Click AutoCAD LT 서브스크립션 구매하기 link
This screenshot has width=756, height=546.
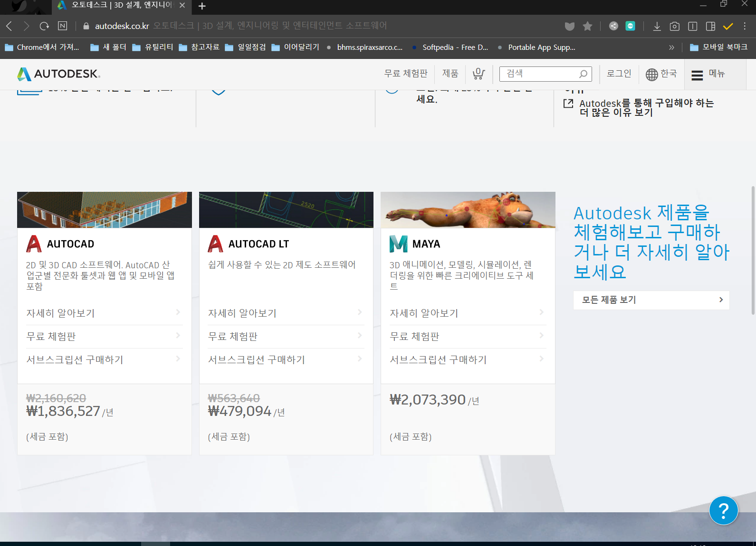pos(286,360)
